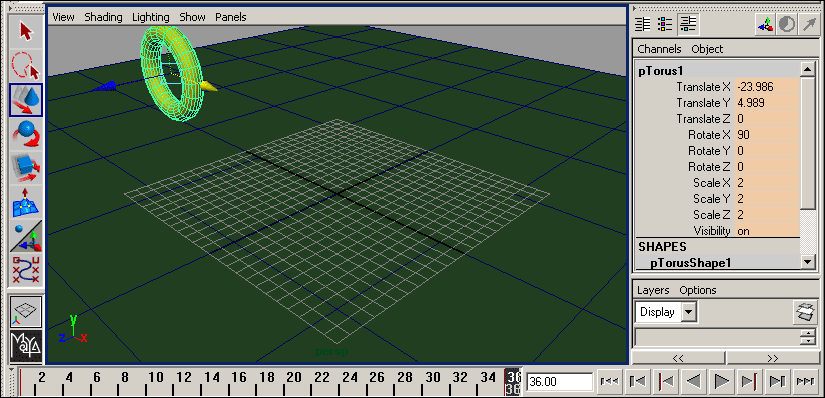Step back one frame

click(637, 381)
